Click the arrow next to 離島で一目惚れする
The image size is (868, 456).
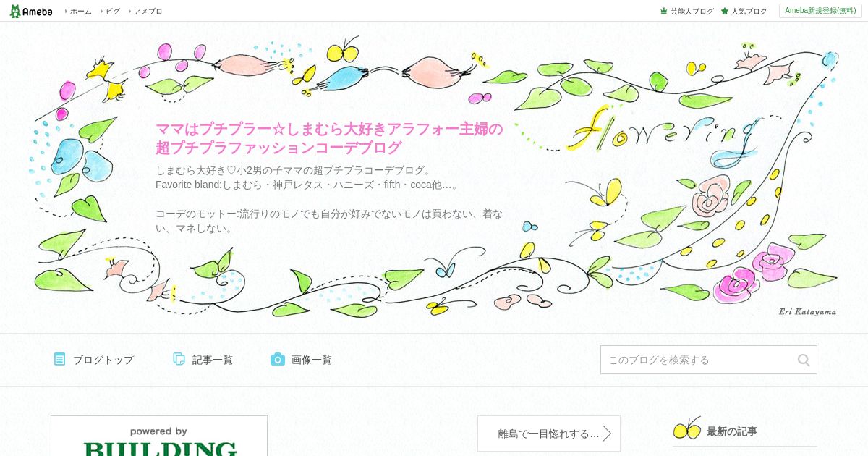pyautogui.click(x=607, y=434)
